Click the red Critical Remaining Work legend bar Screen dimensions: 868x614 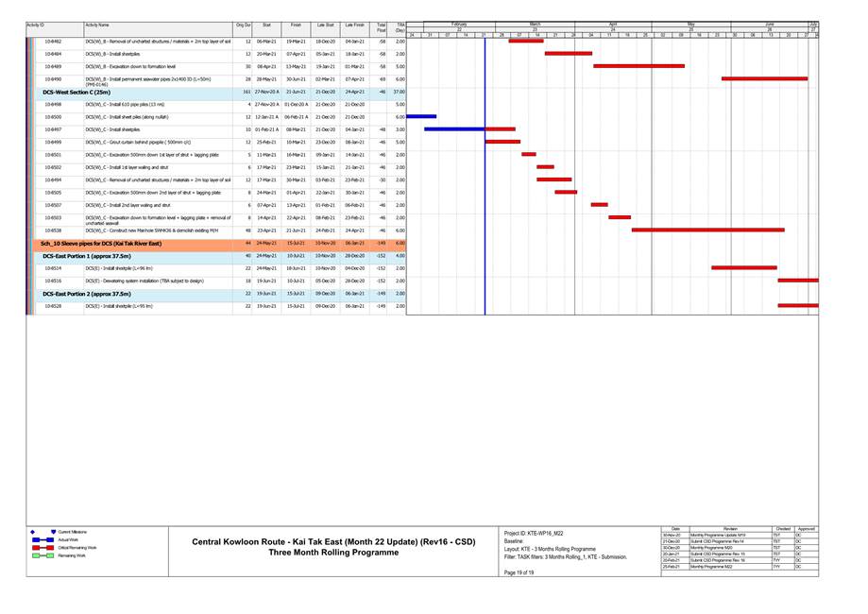[x=43, y=548]
